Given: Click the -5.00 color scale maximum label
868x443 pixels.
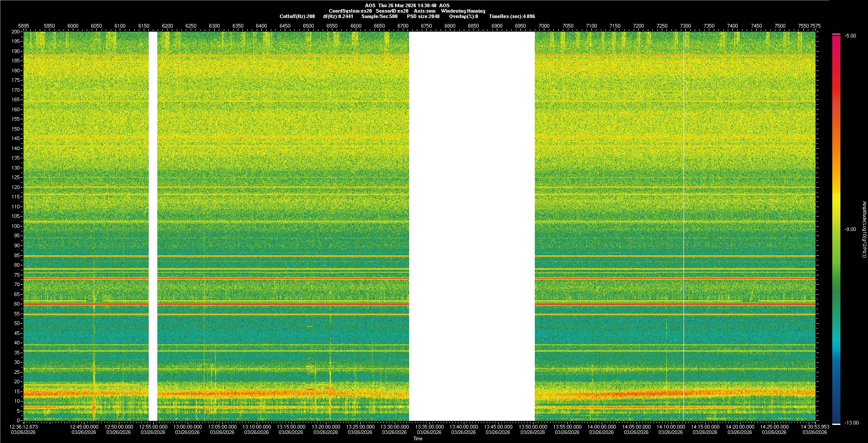Looking at the screenshot, I should (x=850, y=36).
